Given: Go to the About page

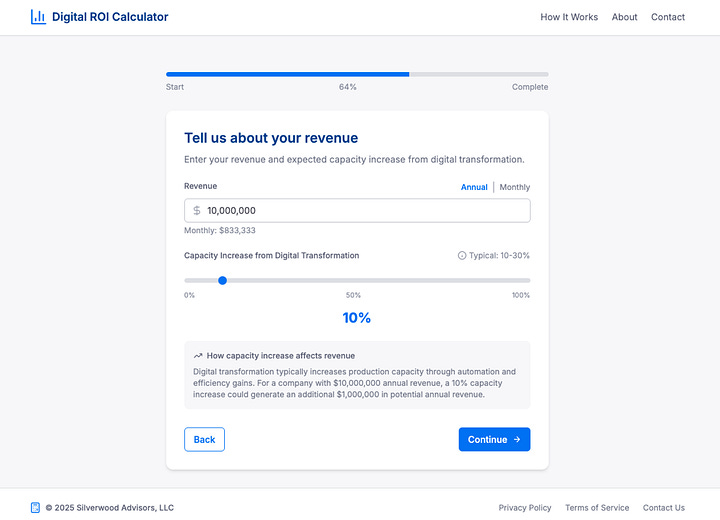Looking at the screenshot, I should pyautogui.click(x=624, y=17).
